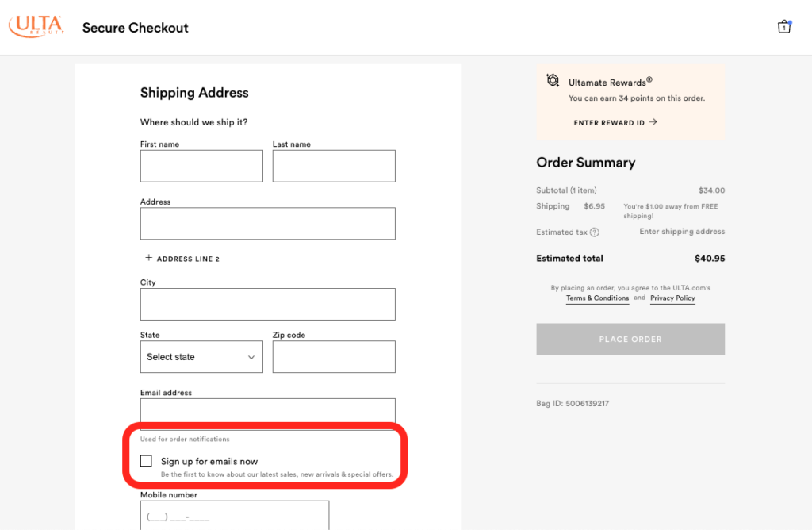Open the Terms & Conditions link
812x530 pixels.
597,298
